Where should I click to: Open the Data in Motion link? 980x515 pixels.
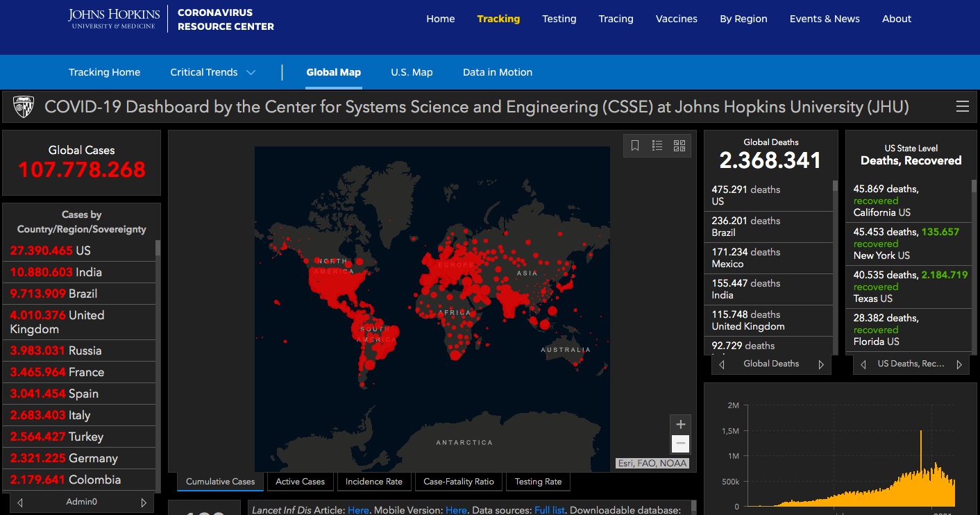coord(498,72)
